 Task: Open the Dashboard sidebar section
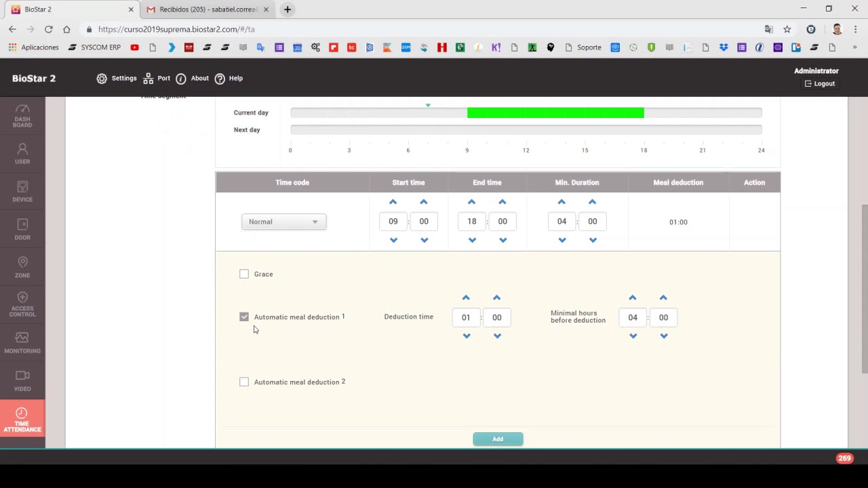pyautogui.click(x=22, y=116)
